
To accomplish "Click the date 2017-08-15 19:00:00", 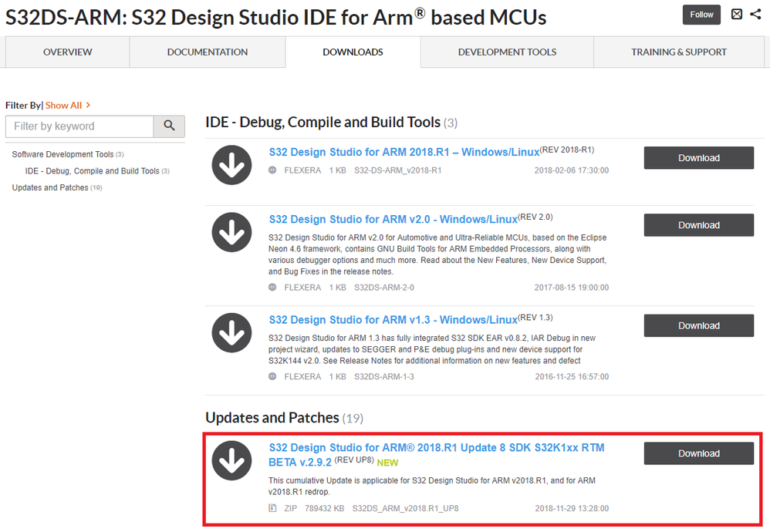I will pos(572,287).
